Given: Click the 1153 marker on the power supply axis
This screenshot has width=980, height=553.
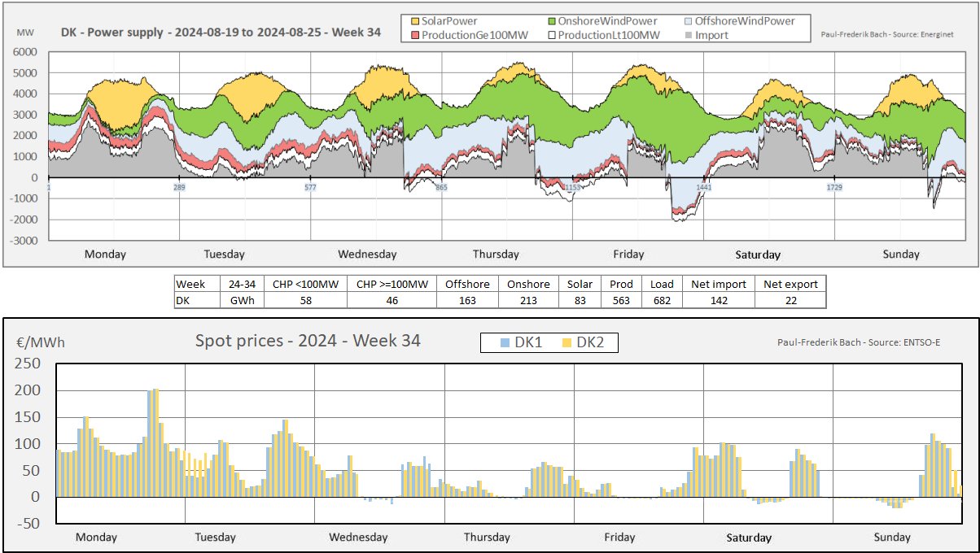Looking at the screenshot, I should [573, 188].
